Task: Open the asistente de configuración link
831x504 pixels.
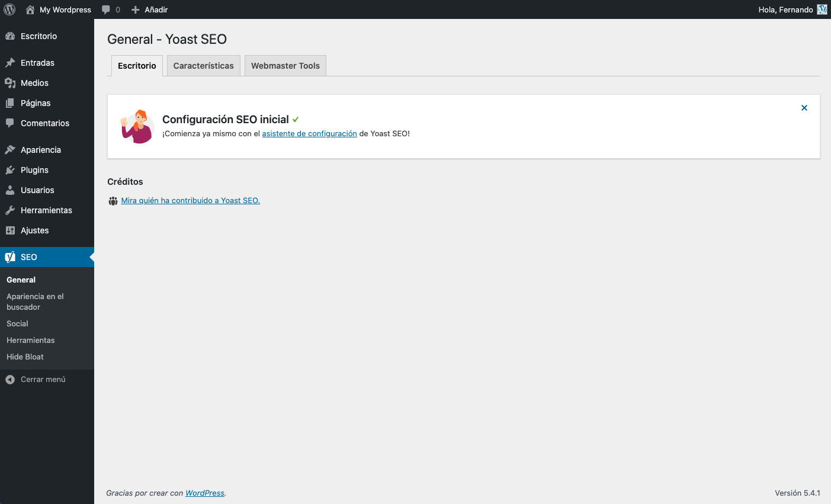Action: [x=309, y=134]
